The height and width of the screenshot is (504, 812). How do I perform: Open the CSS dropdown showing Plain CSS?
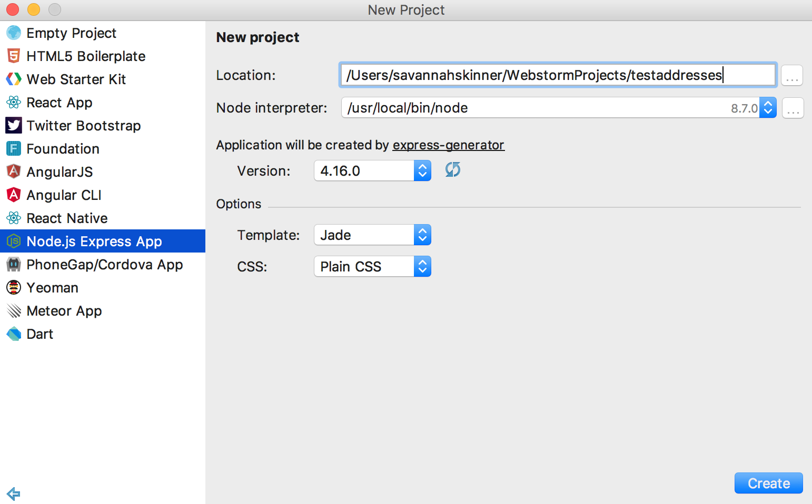click(372, 266)
